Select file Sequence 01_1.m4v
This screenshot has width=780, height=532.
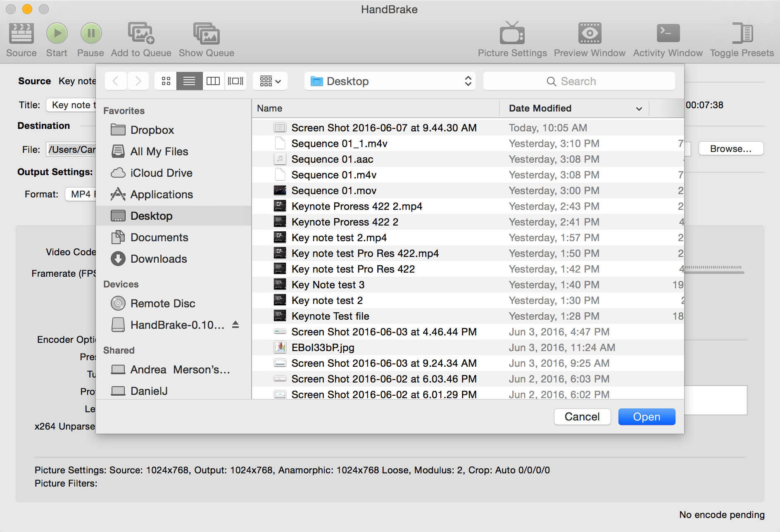[x=468, y=143]
